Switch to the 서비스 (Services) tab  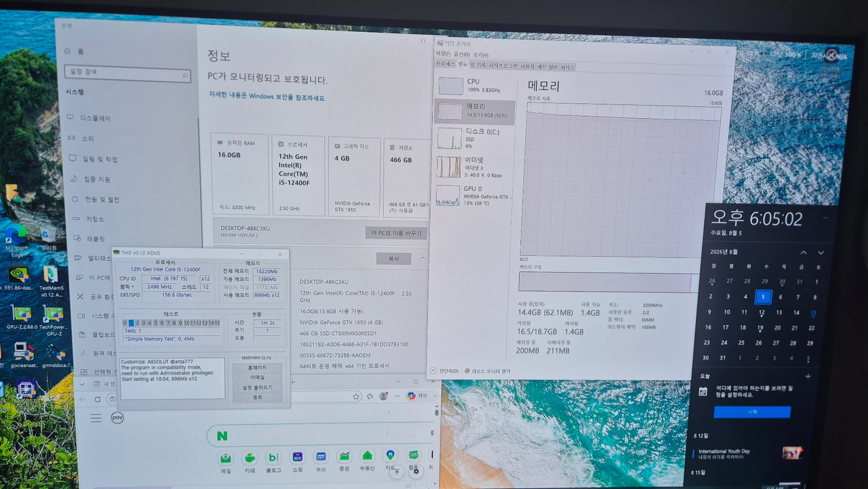(568, 67)
